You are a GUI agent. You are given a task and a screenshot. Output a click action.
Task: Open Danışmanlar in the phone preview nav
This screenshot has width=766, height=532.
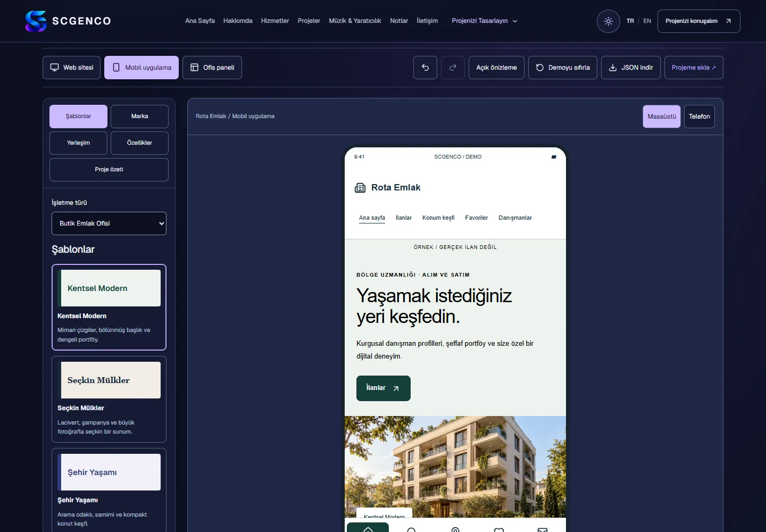click(x=515, y=218)
